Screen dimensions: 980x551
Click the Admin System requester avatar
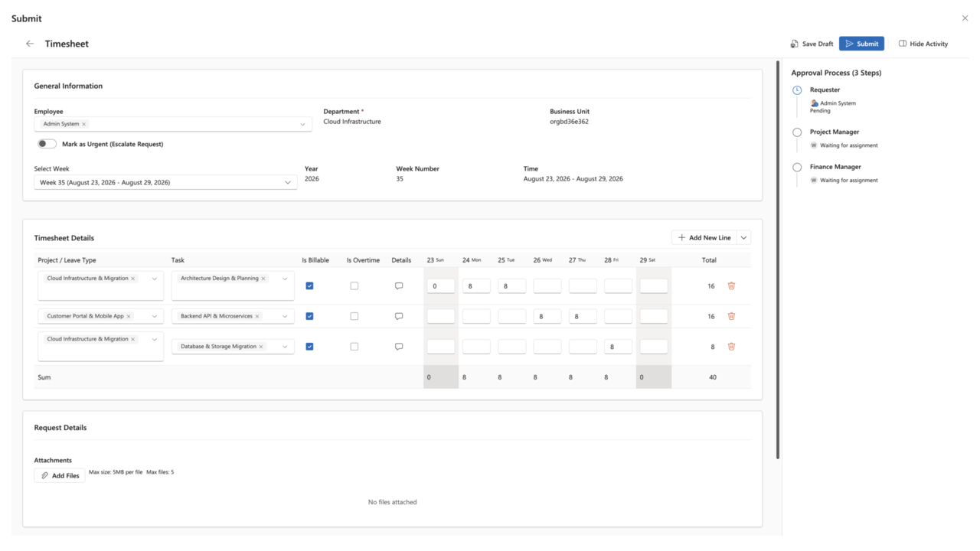click(815, 103)
